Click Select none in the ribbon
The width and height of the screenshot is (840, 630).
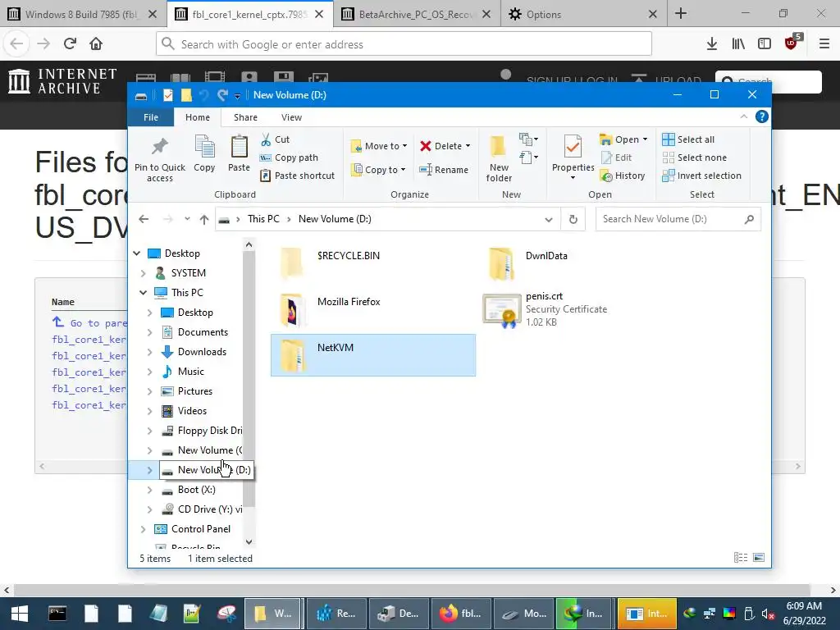click(x=695, y=157)
